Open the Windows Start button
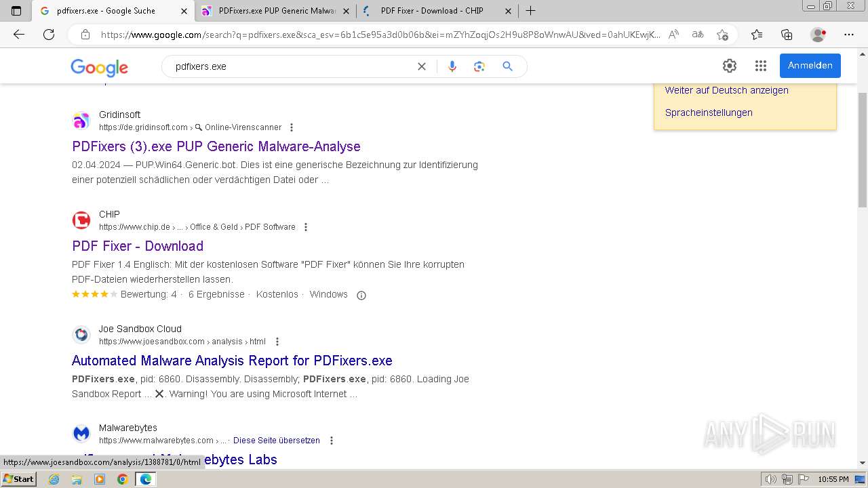Image resolution: width=868 pixels, height=488 pixels. 18,479
